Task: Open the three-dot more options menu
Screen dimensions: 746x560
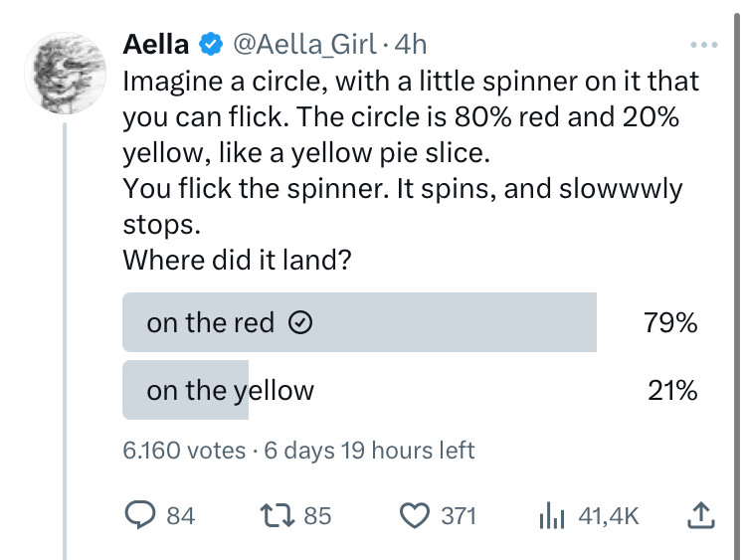Action: pos(702,45)
